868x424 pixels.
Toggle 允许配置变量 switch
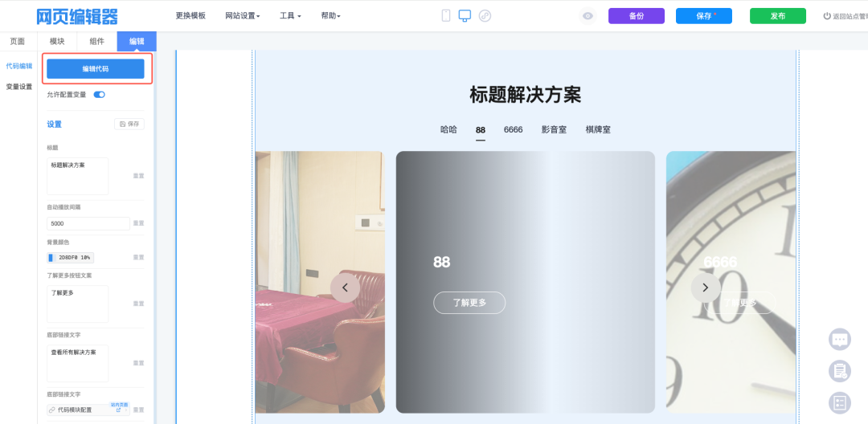(99, 95)
